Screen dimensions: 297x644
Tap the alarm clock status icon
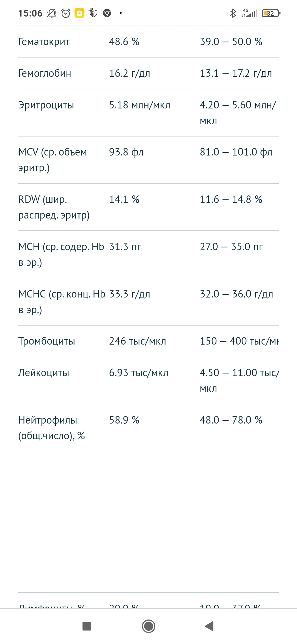tap(66, 13)
